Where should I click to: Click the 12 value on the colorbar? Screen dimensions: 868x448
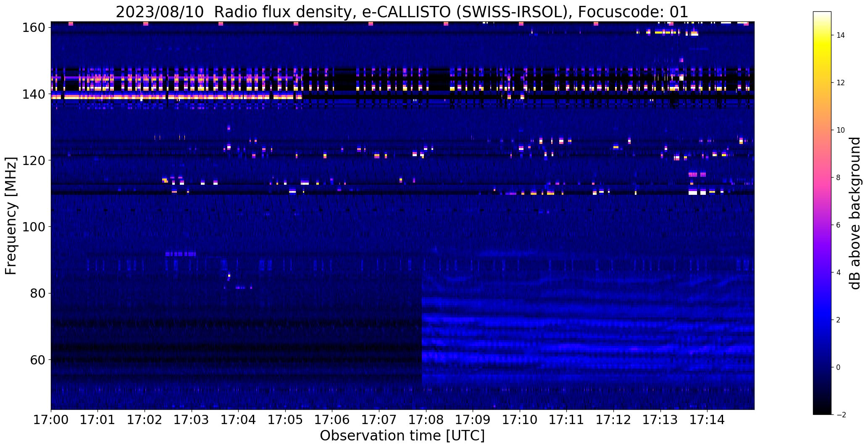click(840, 83)
